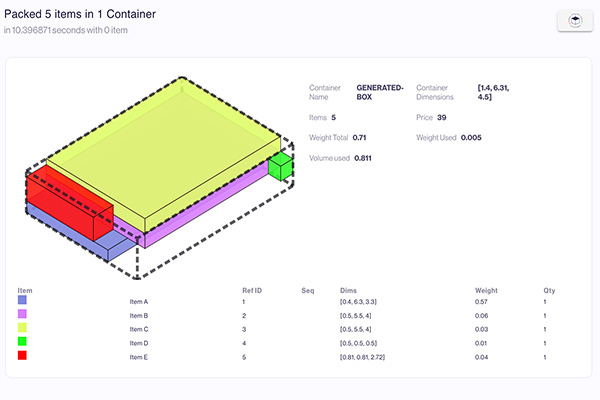
Task: Click the blue Item A color swatch
Action: 22,300
